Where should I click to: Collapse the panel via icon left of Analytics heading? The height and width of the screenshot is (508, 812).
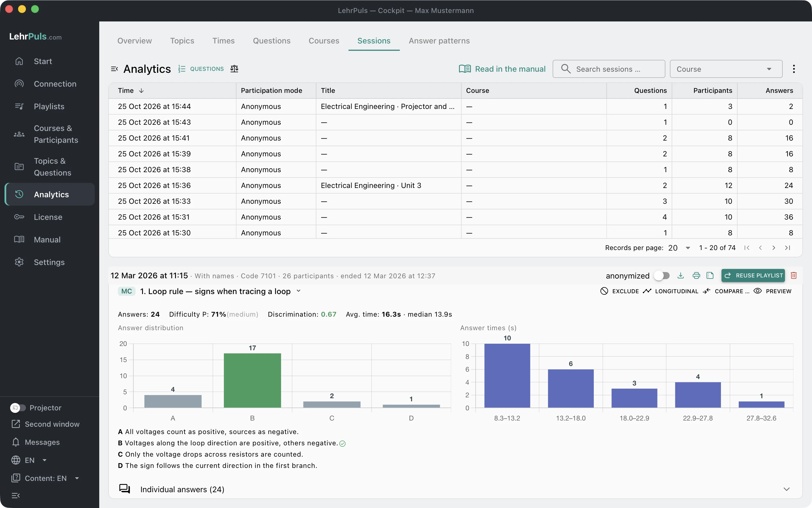coord(114,69)
